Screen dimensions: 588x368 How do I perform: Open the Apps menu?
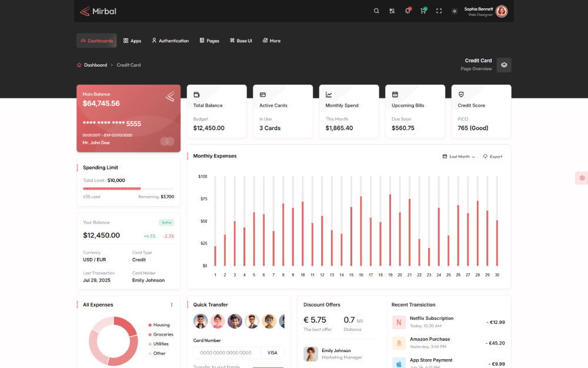[132, 41]
